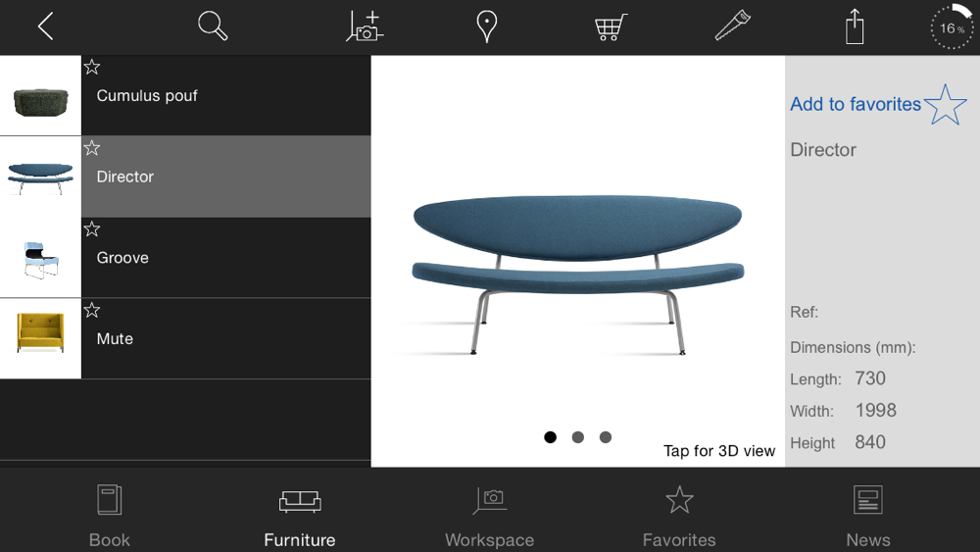
Task: Switch to the Workspace tab
Action: point(489,517)
